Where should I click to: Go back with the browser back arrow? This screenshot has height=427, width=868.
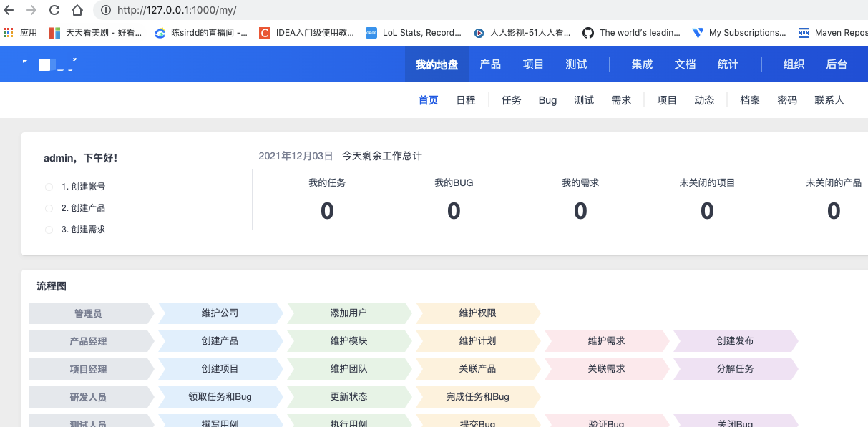click(x=9, y=10)
